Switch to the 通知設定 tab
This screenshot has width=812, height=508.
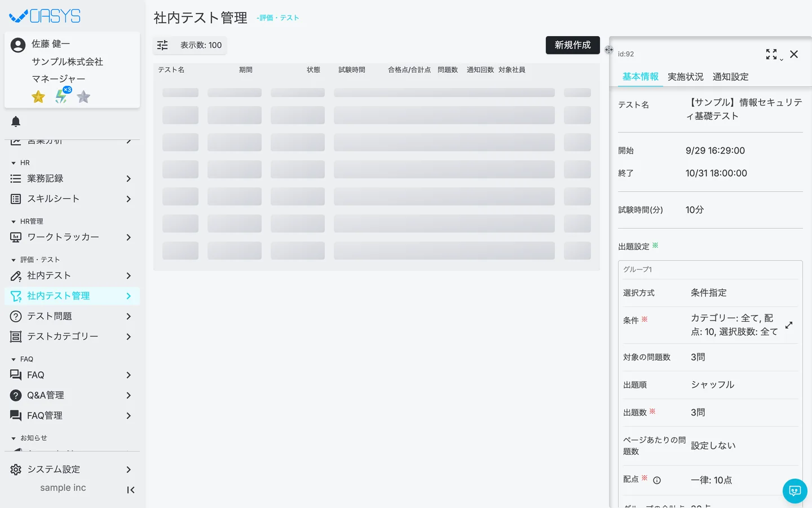coord(731,77)
